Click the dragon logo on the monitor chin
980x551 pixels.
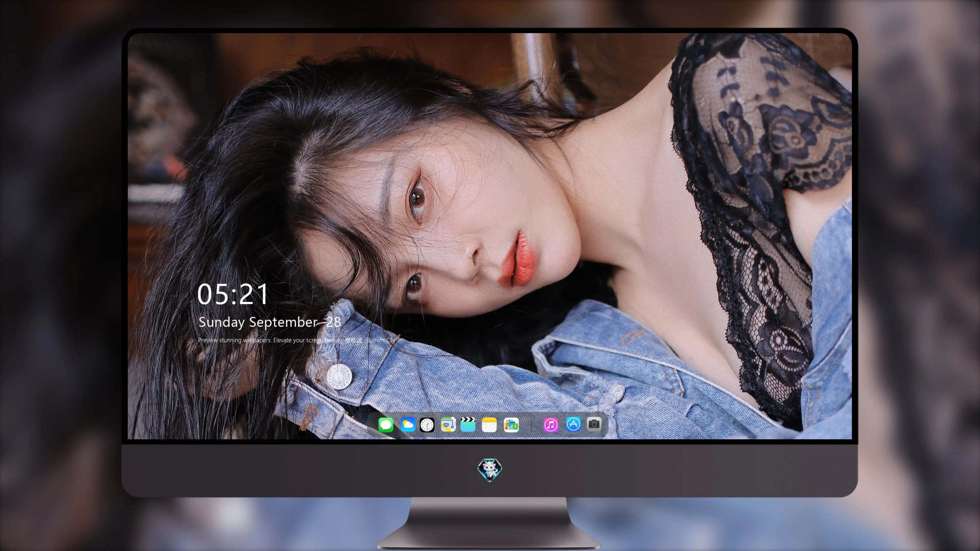pyautogui.click(x=490, y=470)
